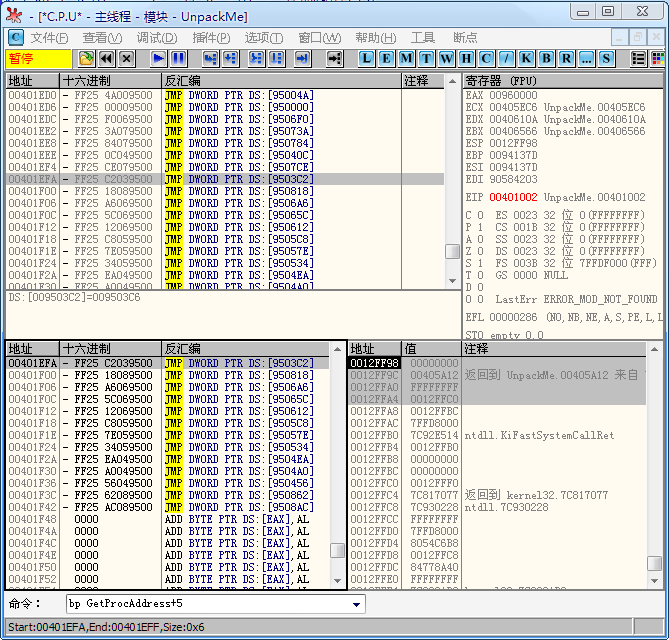Click the disassembly 地址 column header
Viewport: 669px width, 640px height.
coord(32,81)
